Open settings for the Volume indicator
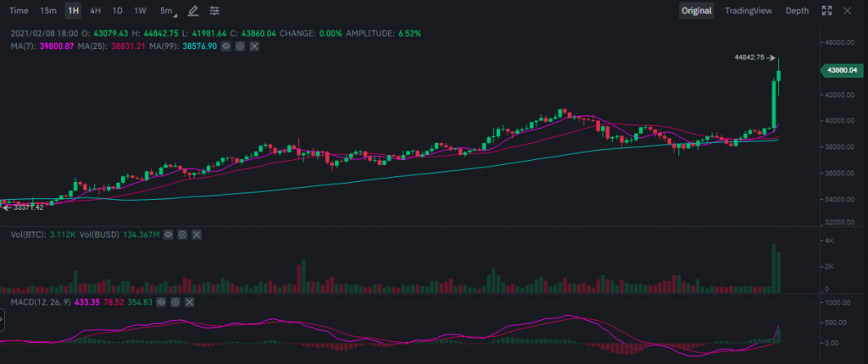The image size is (868, 364). tap(182, 234)
